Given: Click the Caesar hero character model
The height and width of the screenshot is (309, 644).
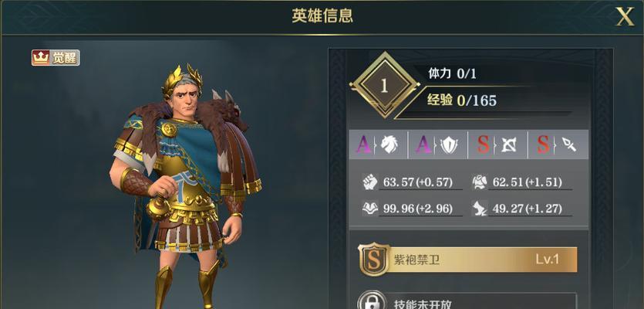Looking at the screenshot, I should coord(186,186).
